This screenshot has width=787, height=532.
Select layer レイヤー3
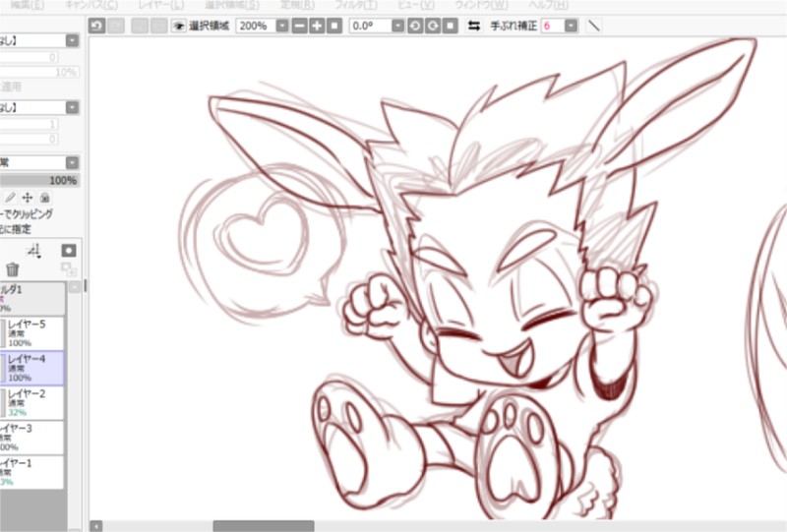point(32,438)
